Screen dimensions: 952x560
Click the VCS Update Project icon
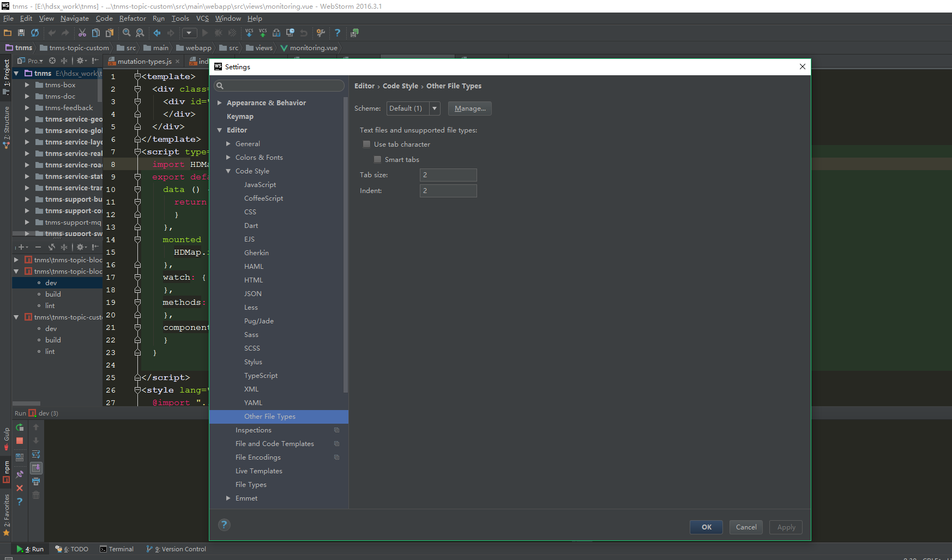[x=249, y=33]
